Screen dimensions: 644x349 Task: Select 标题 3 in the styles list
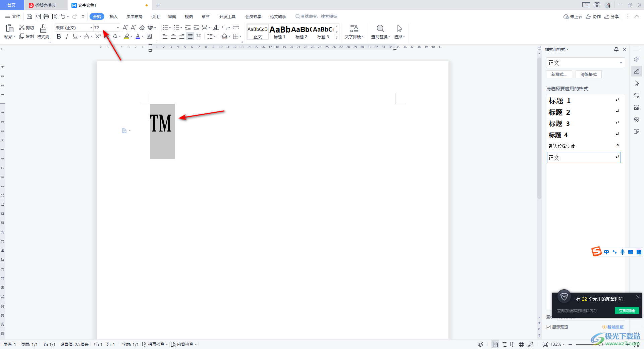pos(584,123)
